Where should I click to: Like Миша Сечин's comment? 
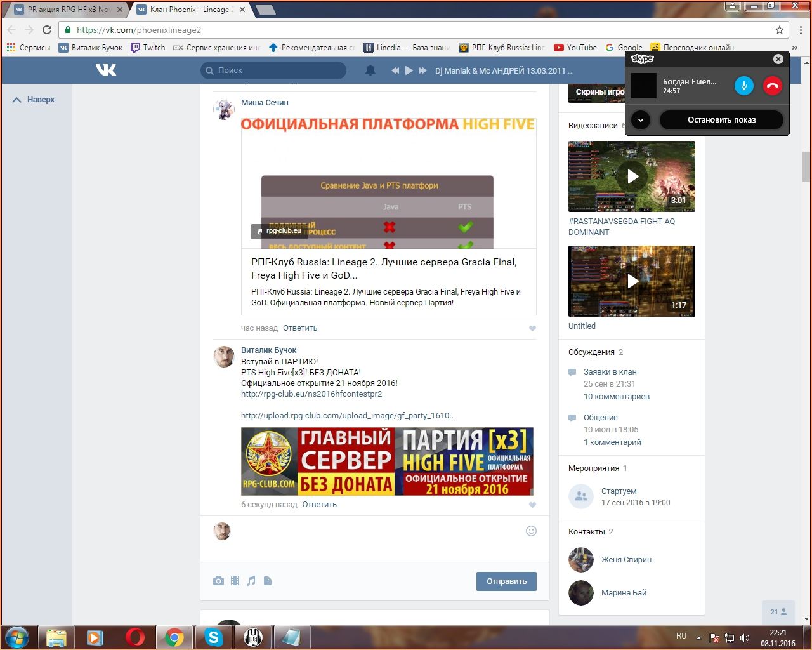coord(532,328)
